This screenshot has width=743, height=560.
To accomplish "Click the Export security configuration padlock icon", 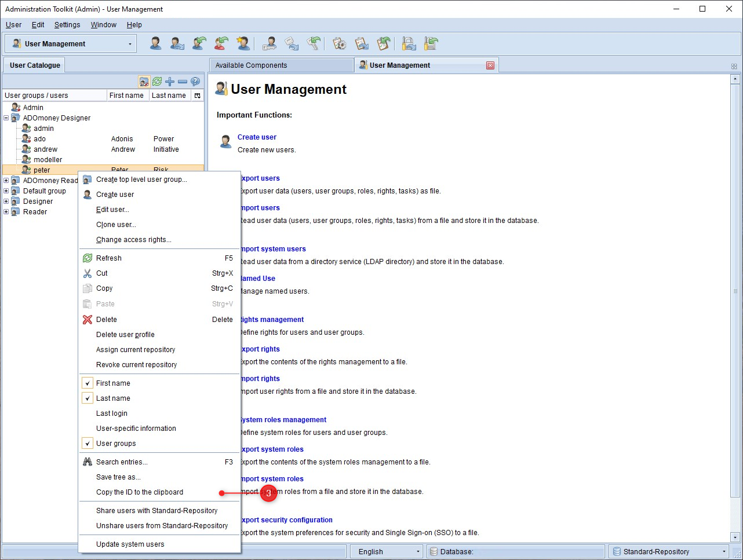I will tap(409, 43).
